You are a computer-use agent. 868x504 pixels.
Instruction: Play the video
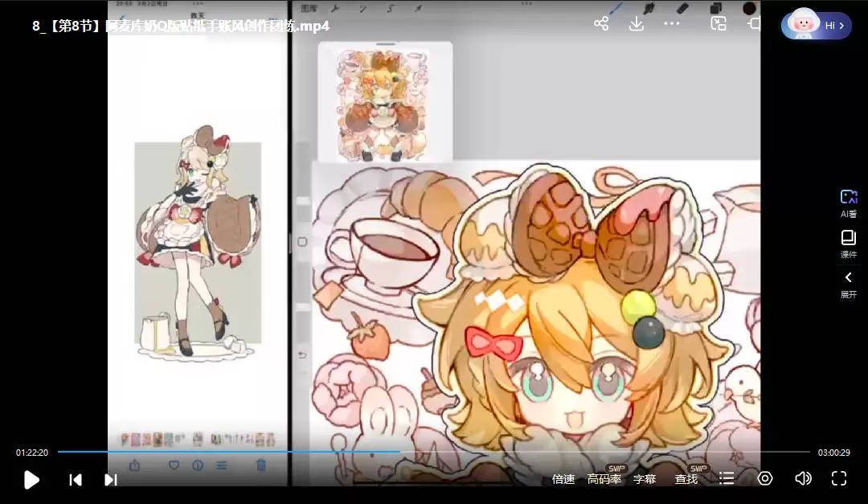(x=31, y=480)
